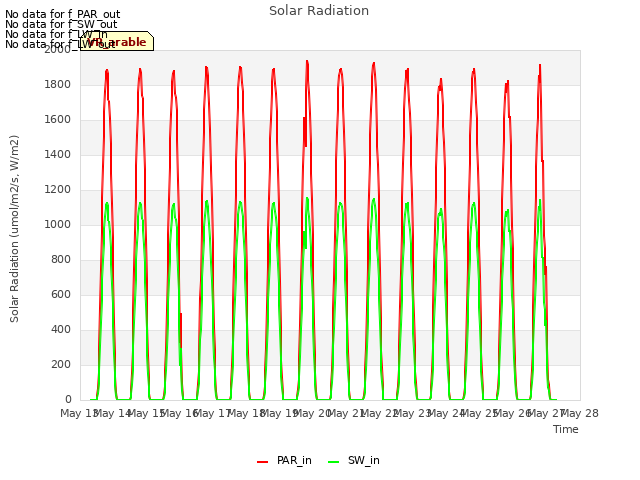Image resolution: width=640 pixels, height=480 pixels.
Task: Click the 1400 y-axis tick label
Action: click(58, 155)
